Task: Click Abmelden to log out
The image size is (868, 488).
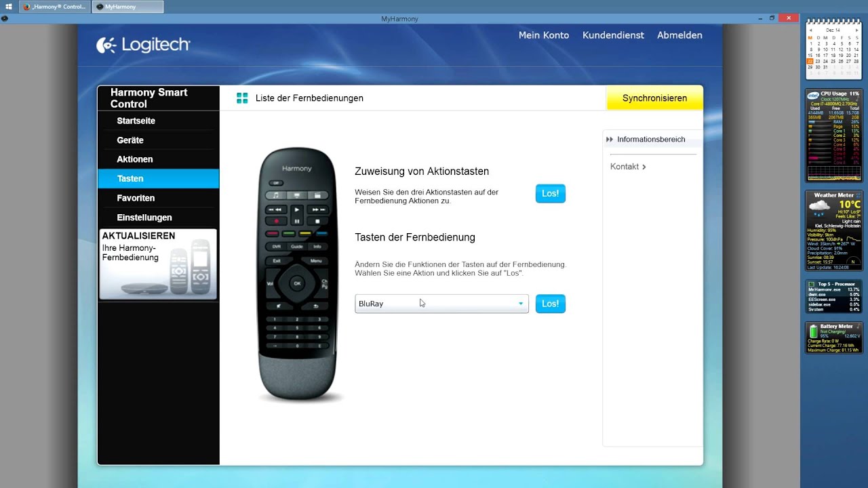Action: (679, 35)
